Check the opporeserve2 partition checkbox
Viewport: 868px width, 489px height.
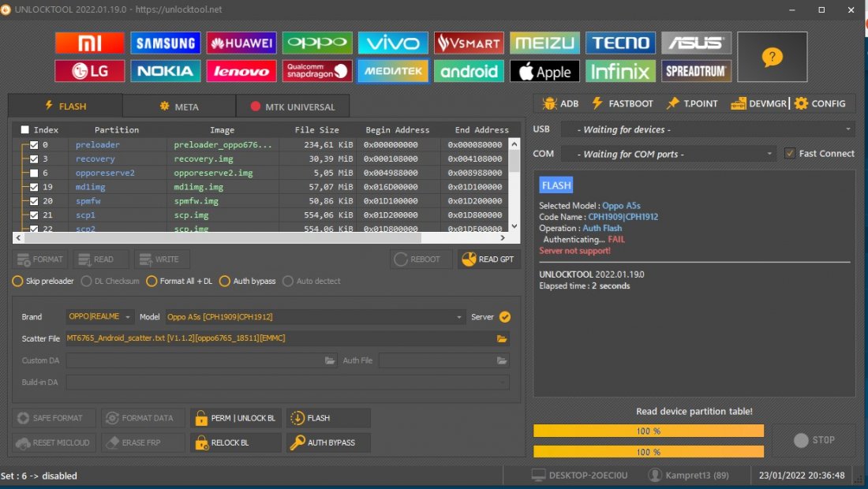point(34,174)
